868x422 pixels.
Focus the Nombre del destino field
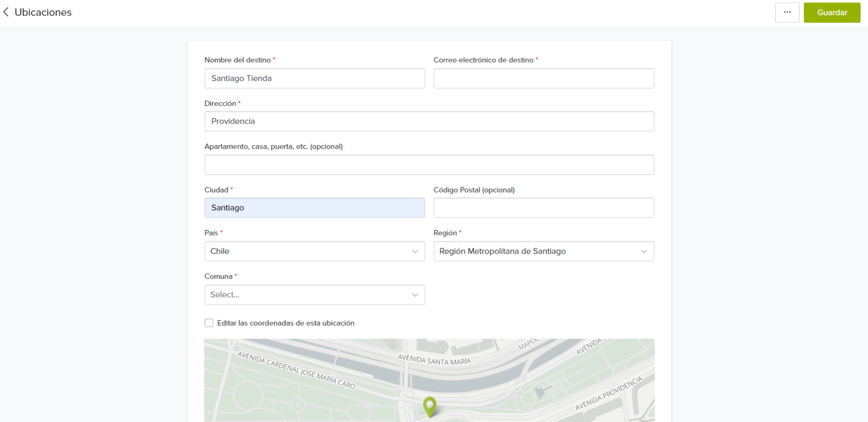tap(314, 78)
